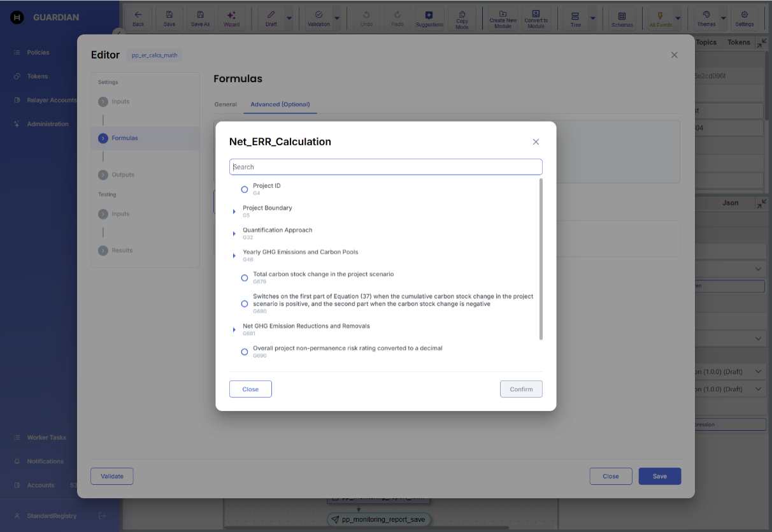Image resolution: width=772 pixels, height=532 pixels.
Task: Click the Validate button
Action: pyautogui.click(x=112, y=476)
